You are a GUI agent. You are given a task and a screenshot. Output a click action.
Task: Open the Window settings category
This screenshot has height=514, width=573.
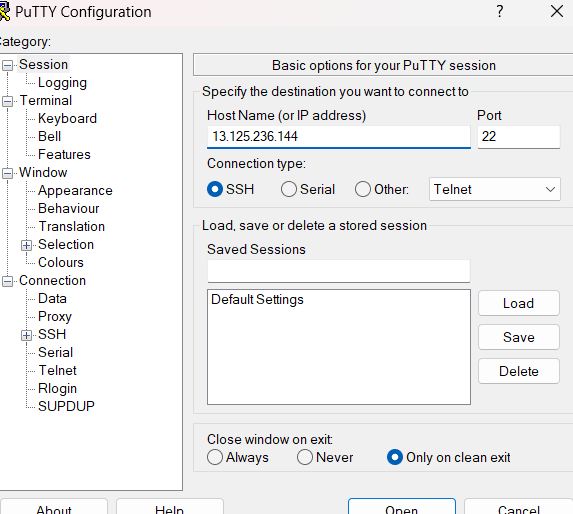[43, 172]
